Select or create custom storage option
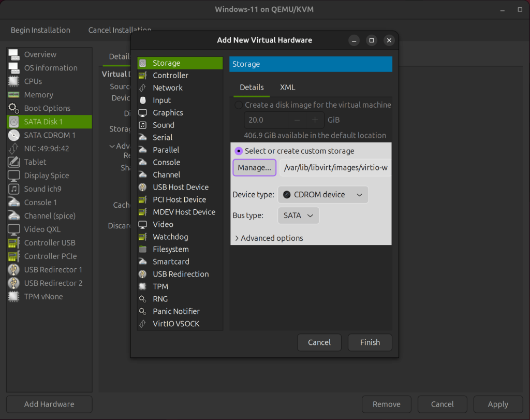 239,151
